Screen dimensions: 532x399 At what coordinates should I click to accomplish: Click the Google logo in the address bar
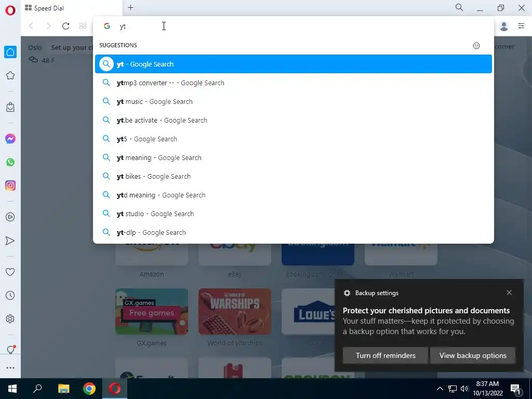tap(107, 26)
